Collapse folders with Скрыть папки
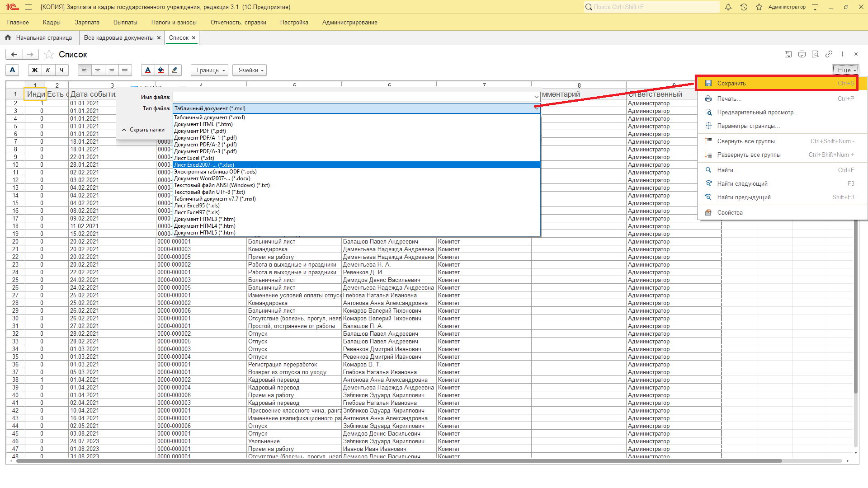Viewport: 868px width, 488px height. coord(143,130)
